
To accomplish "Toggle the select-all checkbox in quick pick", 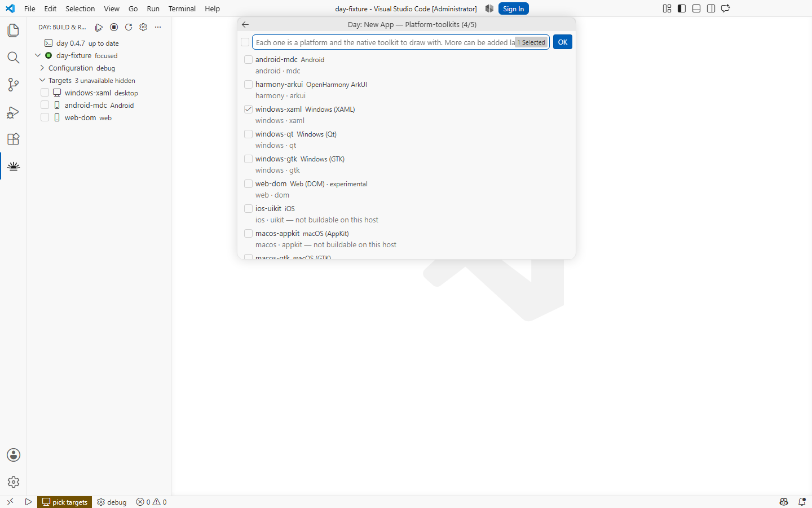I will 245,42.
